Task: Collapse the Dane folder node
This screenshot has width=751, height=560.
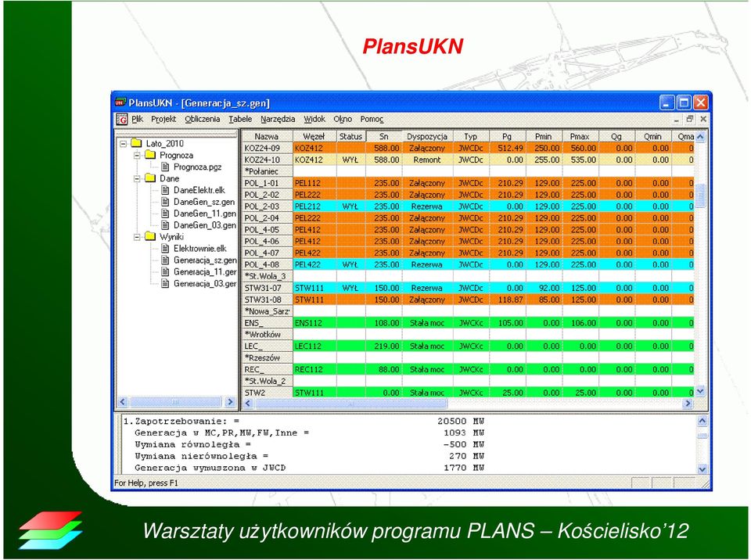Action: coord(137,178)
